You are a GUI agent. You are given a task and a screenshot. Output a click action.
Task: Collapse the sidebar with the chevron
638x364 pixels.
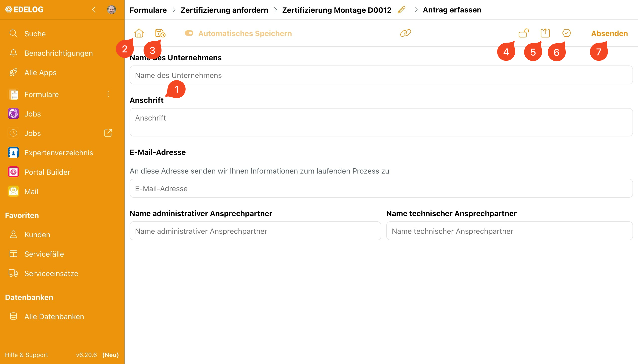(94, 10)
